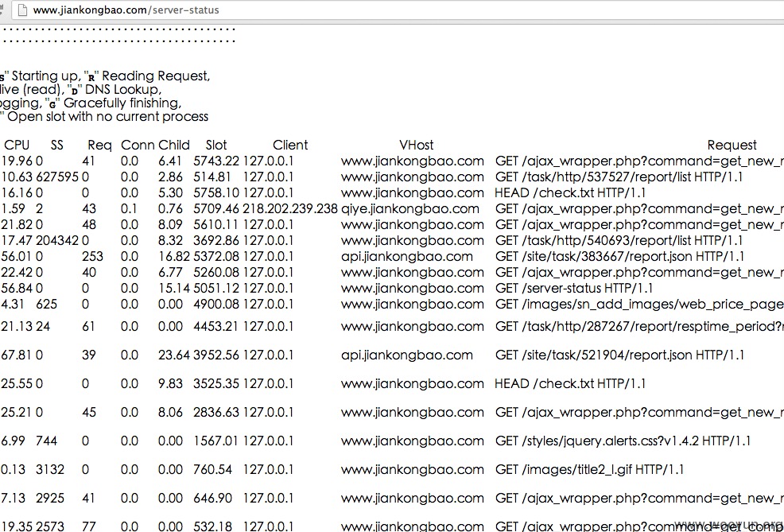Image resolution: width=784 pixels, height=532 pixels.
Task: Click the Req value 253
Action: pos(92,257)
